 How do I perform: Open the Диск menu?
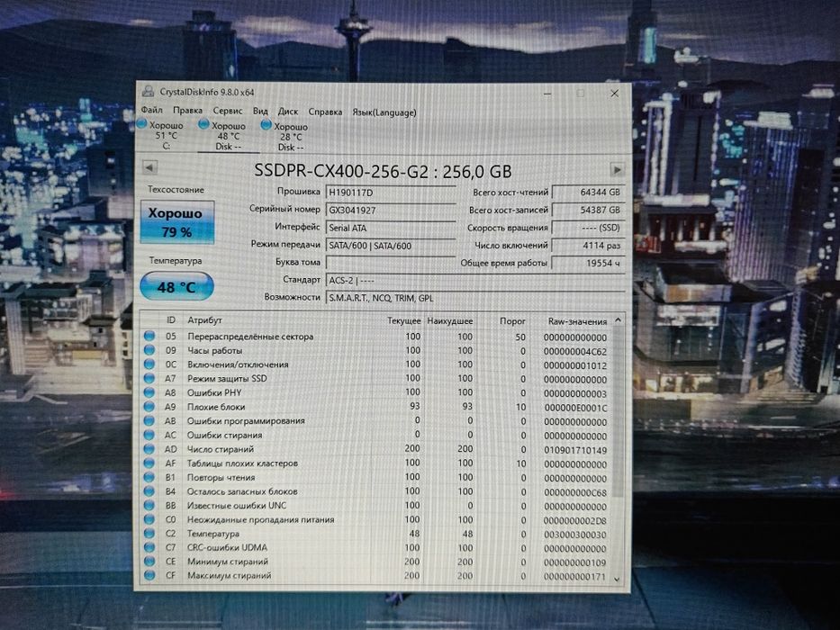click(288, 112)
